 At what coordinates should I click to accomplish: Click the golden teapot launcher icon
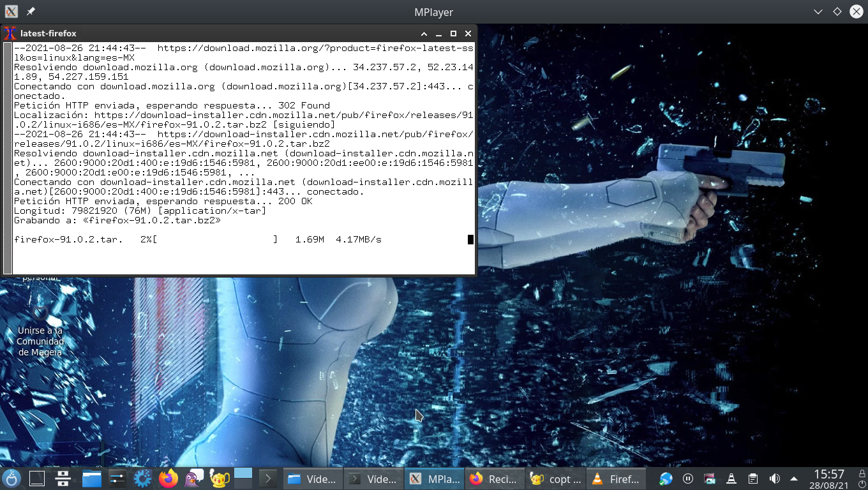(x=220, y=479)
